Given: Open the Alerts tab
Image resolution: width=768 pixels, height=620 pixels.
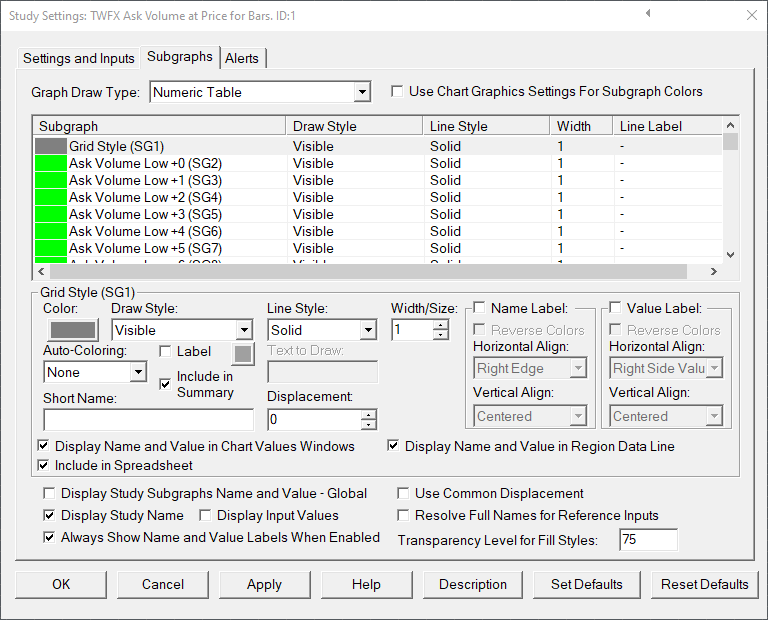Looking at the screenshot, I should [x=241, y=58].
